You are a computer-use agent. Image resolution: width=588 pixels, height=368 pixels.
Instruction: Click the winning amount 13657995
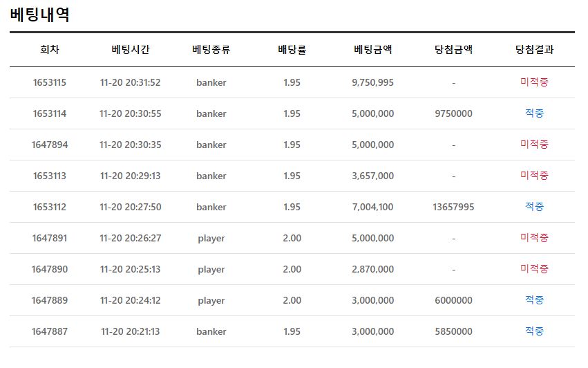[x=453, y=207]
